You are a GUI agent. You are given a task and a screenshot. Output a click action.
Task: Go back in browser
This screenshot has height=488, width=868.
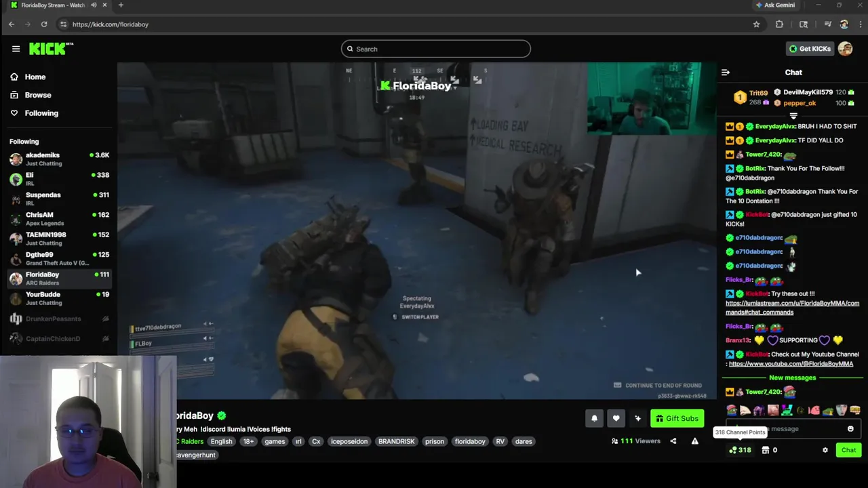pyautogui.click(x=12, y=24)
